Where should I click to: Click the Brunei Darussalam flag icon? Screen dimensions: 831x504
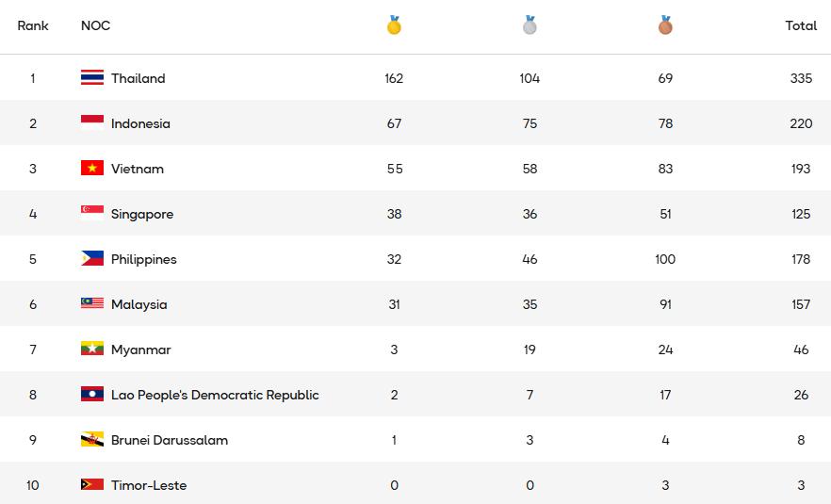click(x=92, y=440)
